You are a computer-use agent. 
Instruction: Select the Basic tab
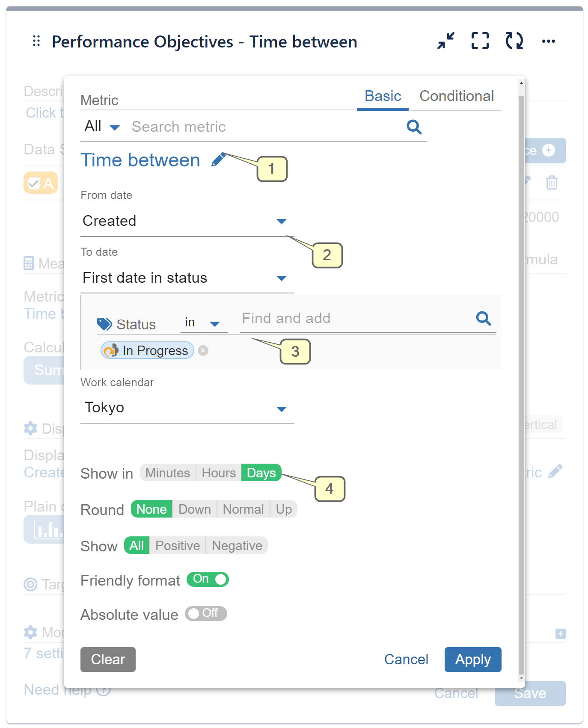(383, 96)
